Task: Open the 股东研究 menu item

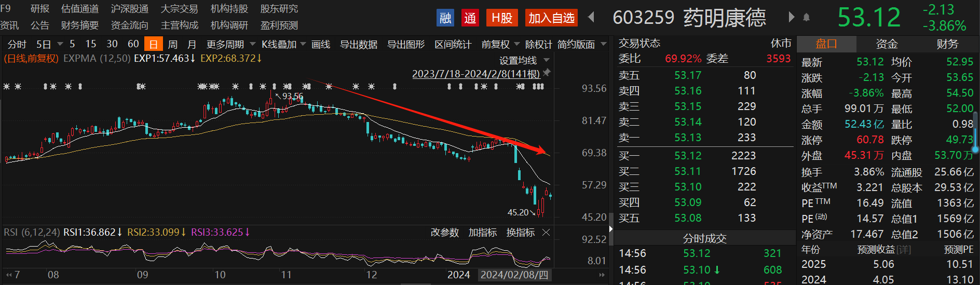Action: pos(279,9)
